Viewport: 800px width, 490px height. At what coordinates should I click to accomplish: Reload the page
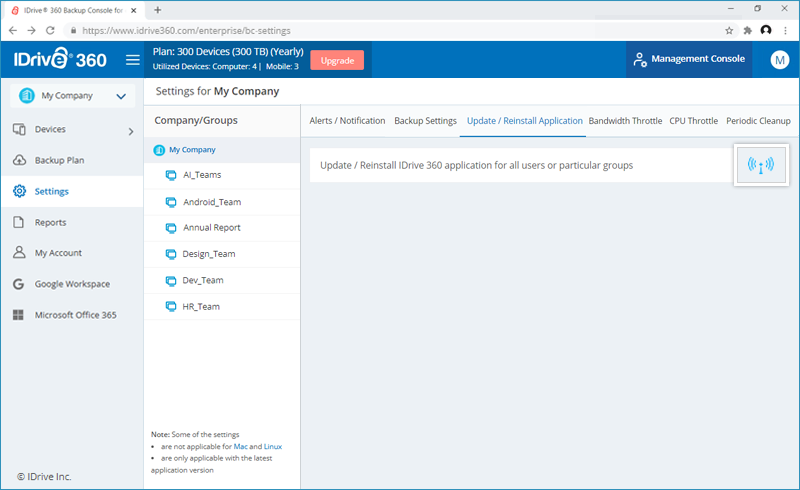pyautogui.click(x=50, y=31)
